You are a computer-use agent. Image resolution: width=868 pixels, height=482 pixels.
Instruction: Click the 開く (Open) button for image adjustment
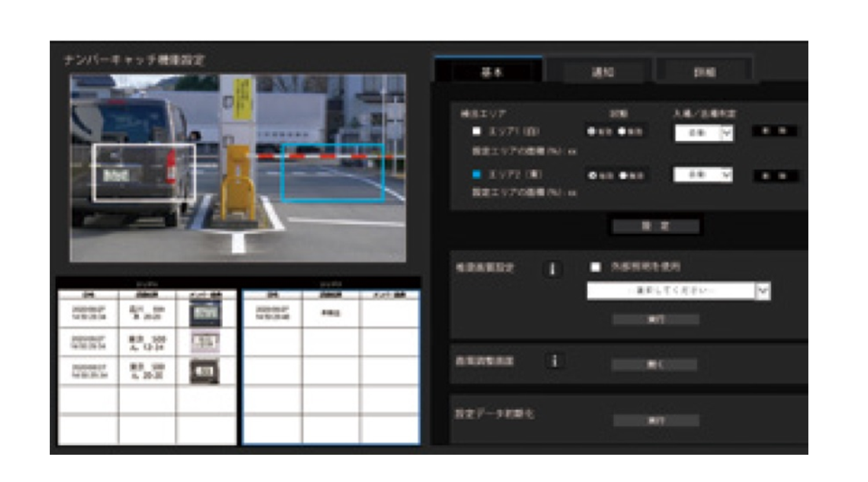(654, 365)
